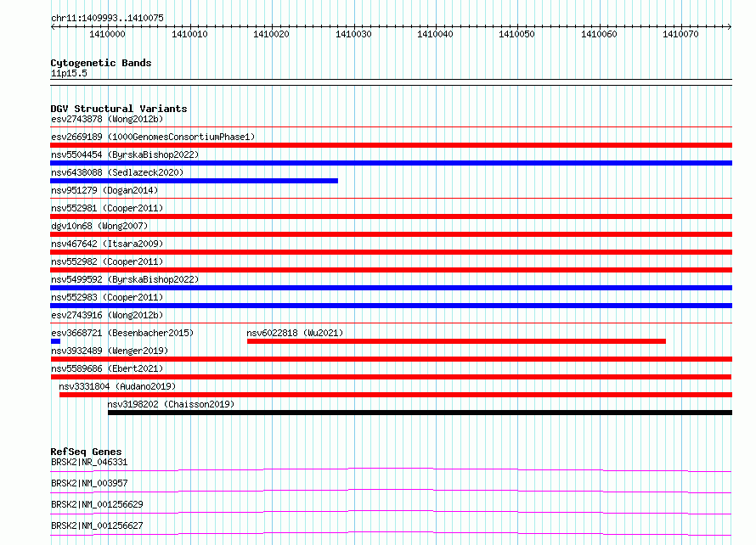
Task: Click the chr11:1409993..1410075 region label
Action: pos(107,18)
